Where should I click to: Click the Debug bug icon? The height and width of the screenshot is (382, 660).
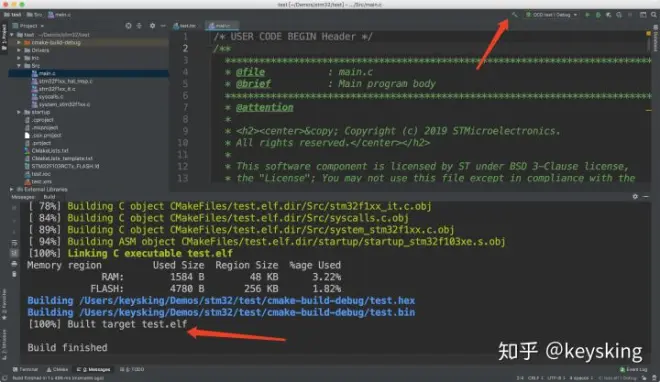click(x=598, y=15)
